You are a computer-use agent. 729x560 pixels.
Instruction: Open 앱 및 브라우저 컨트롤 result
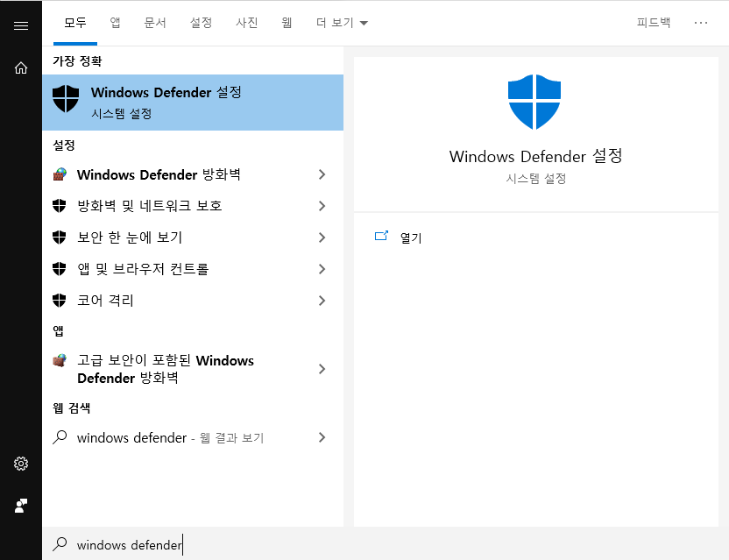pos(193,269)
